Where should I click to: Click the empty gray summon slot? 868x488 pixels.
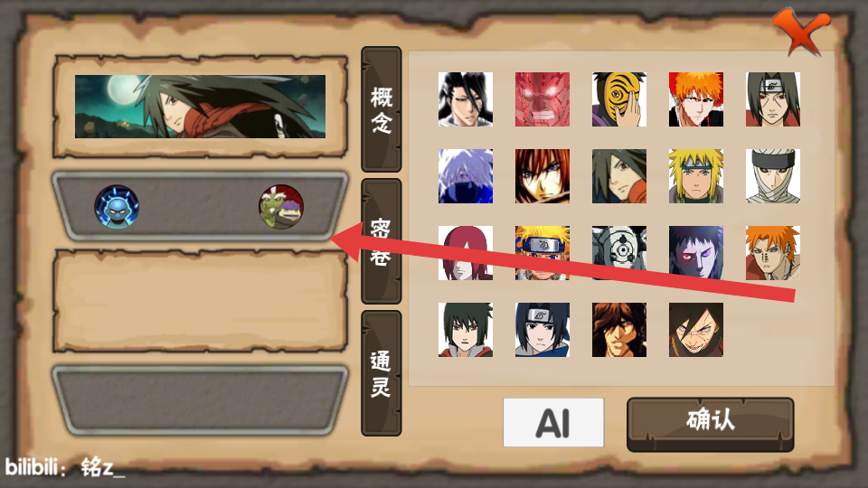[200, 400]
